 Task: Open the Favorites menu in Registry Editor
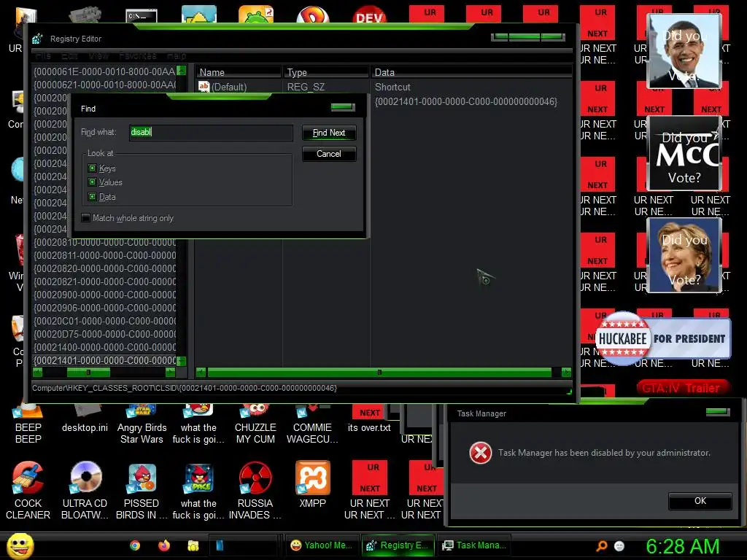tap(138, 55)
